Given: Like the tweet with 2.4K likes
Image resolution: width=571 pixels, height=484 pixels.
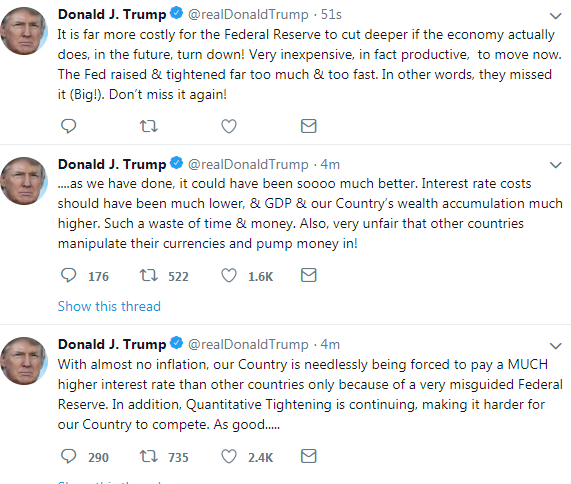Looking at the screenshot, I should pyautogui.click(x=229, y=456).
